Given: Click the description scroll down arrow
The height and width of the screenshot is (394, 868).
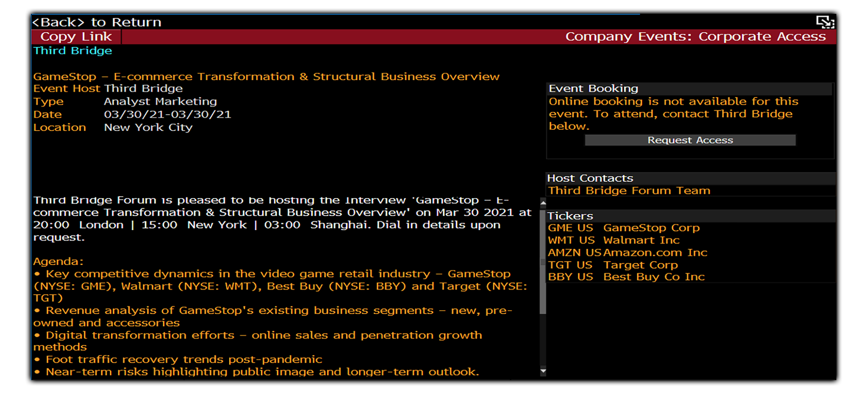Looking at the screenshot, I should point(543,371).
